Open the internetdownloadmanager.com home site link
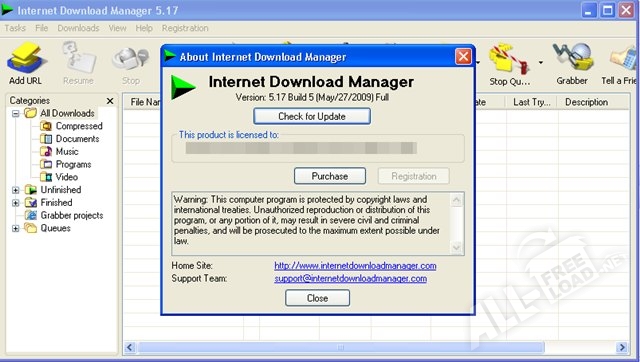 (x=355, y=266)
